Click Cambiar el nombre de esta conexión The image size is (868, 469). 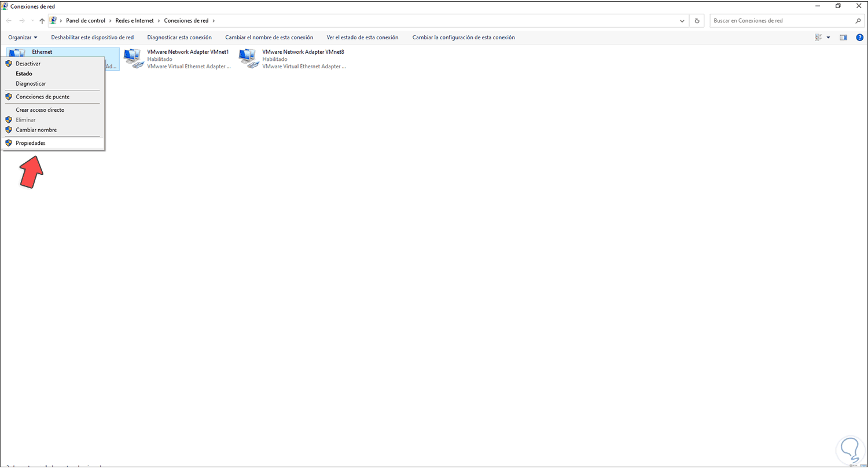(269, 37)
